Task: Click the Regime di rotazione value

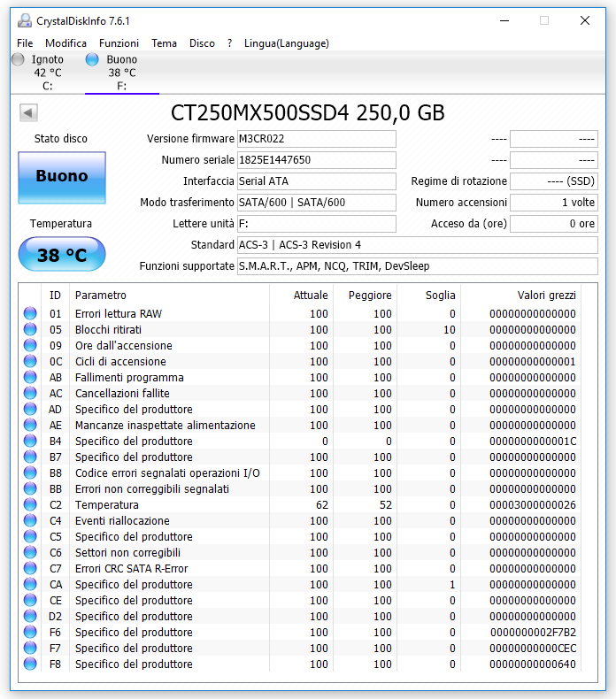Action: click(x=554, y=181)
